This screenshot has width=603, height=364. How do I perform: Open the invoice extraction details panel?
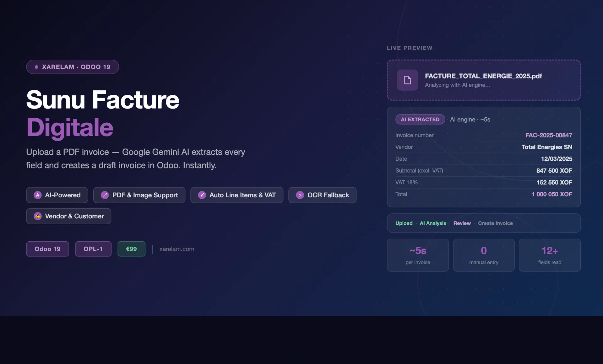(484, 157)
